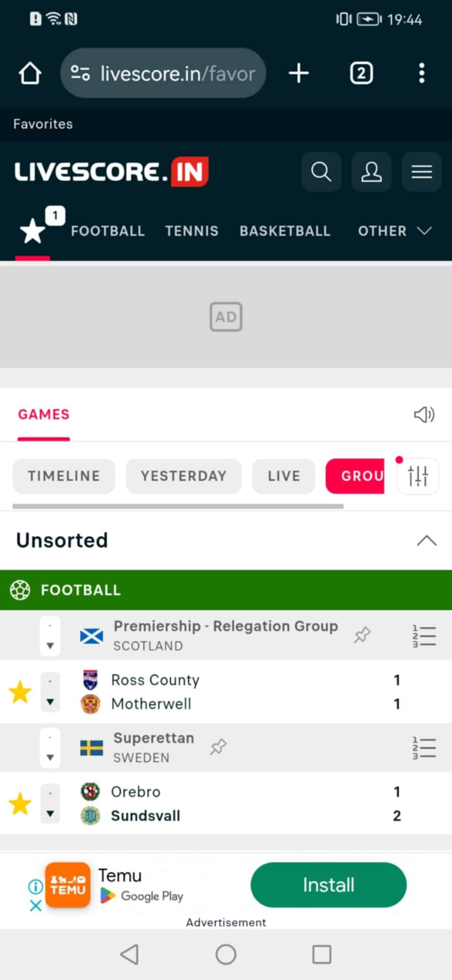Image resolution: width=452 pixels, height=980 pixels.
Task: Collapse the Unsorted section
Action: [426, 541]
